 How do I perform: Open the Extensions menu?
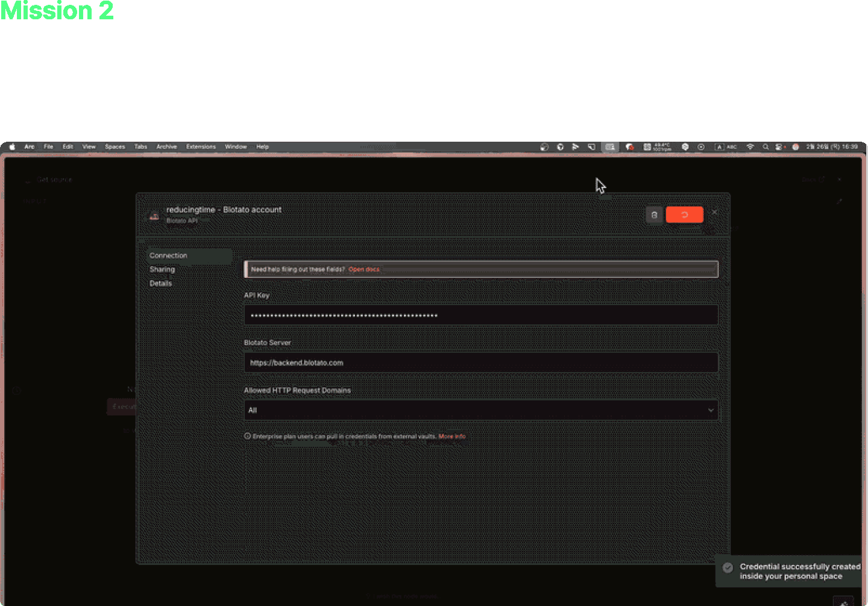coord(201,147)
